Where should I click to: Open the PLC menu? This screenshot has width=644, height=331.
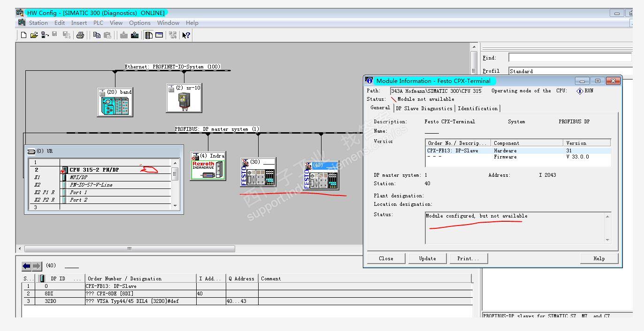98,23
